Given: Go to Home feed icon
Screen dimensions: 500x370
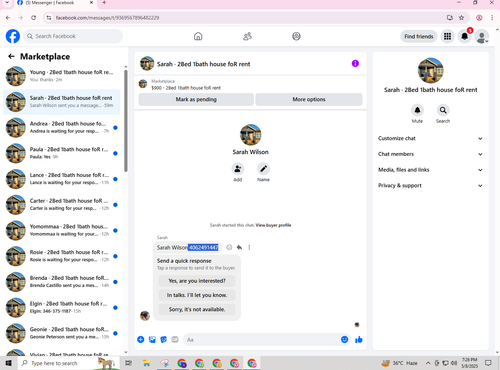Looking at the screenshot, I should tap(198, 36).
